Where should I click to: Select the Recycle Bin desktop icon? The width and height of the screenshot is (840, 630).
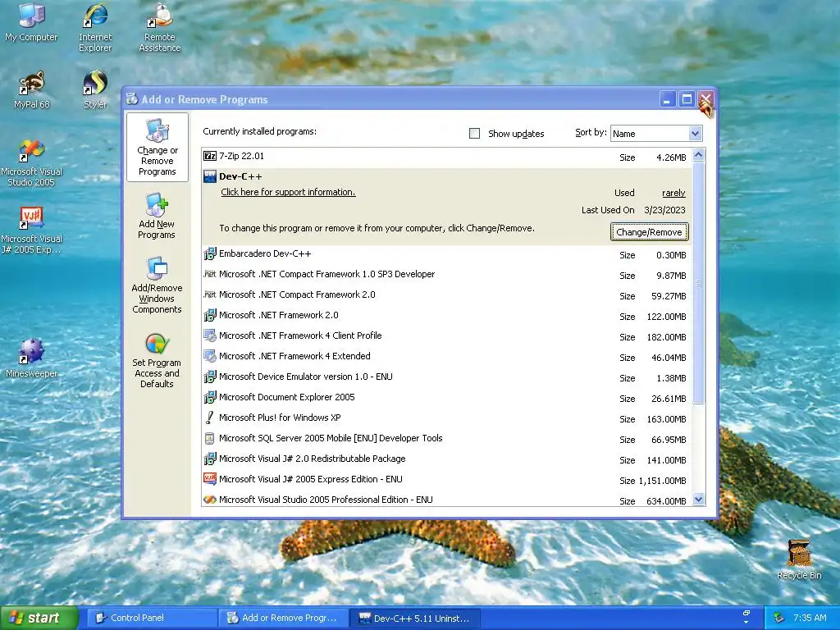[x=799, y=559]
